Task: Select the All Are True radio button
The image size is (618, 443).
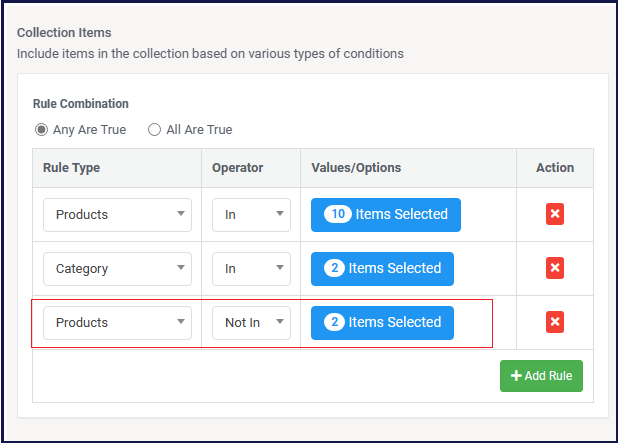Action: point(154,130)
